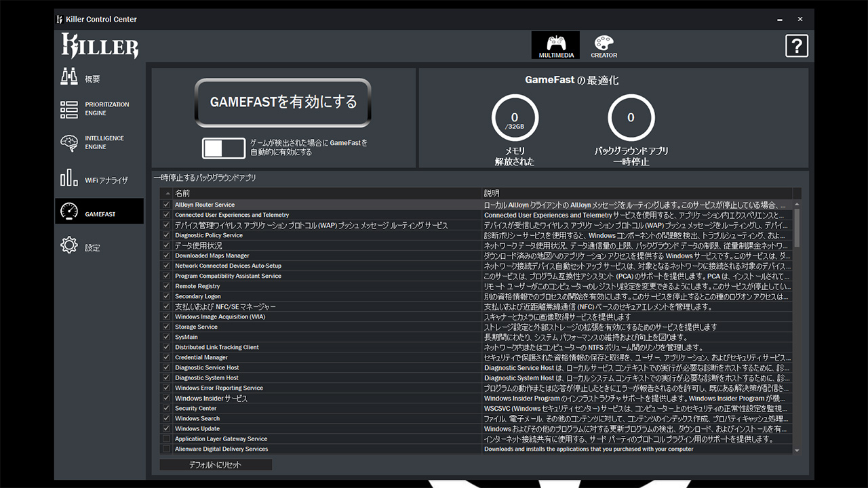
Task: Click the memory freed 0/32GB circle
Action: tap(515, 118)
